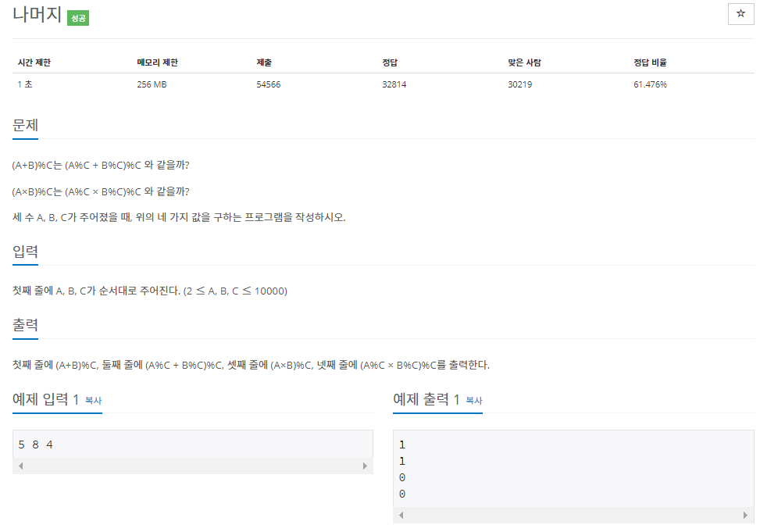Click the submission count 54566
Screen dimensions: 767x532
point(269,84)
